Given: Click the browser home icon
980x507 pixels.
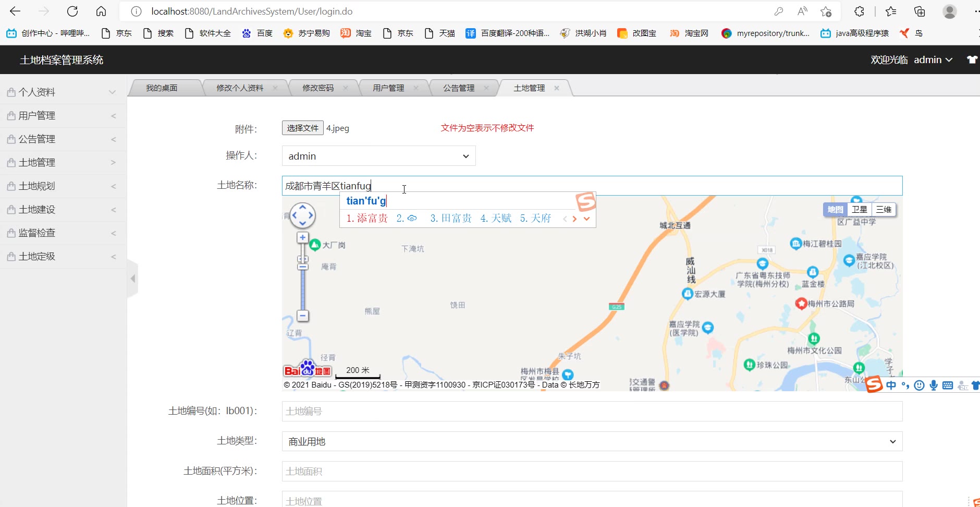Looking at the screenshot, I should tap(101, 11).
